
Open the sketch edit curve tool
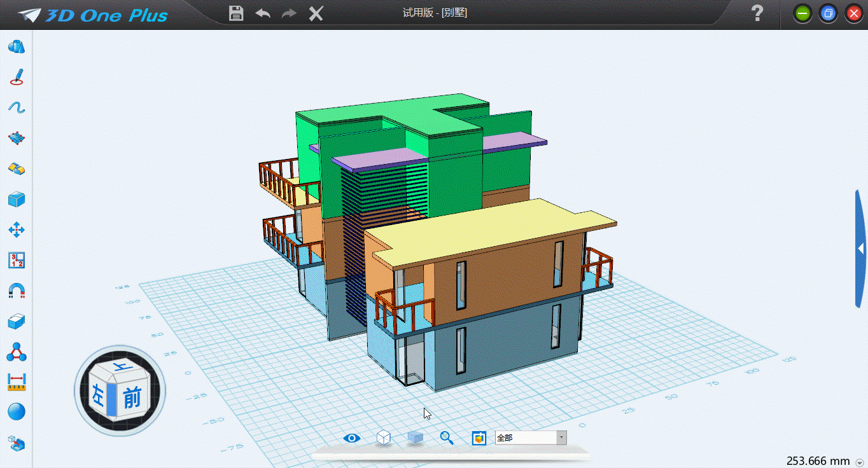(17, 107)
